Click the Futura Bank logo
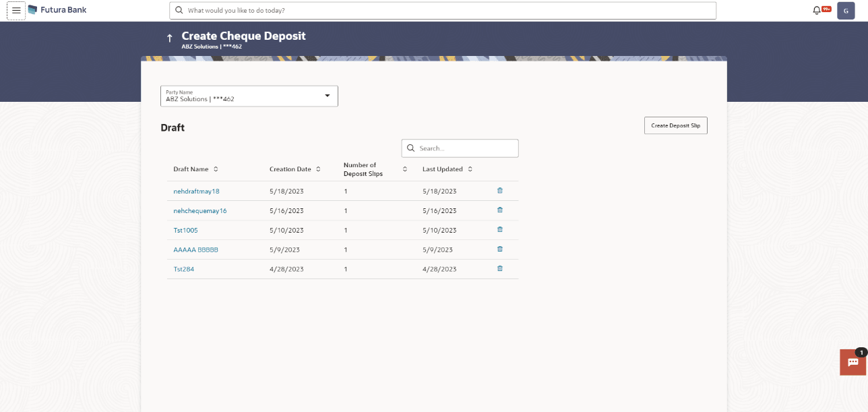This screenshot has width=868, height=412. 57,10
